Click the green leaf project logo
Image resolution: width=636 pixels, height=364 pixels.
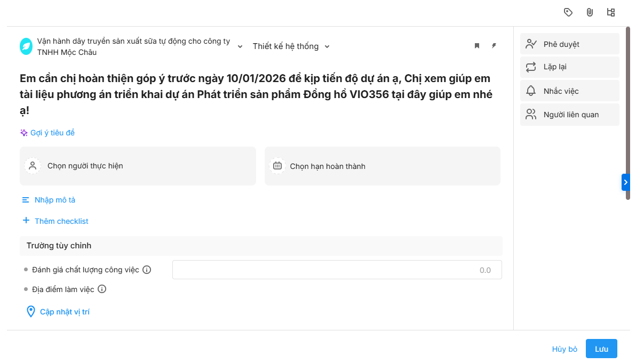26,46
